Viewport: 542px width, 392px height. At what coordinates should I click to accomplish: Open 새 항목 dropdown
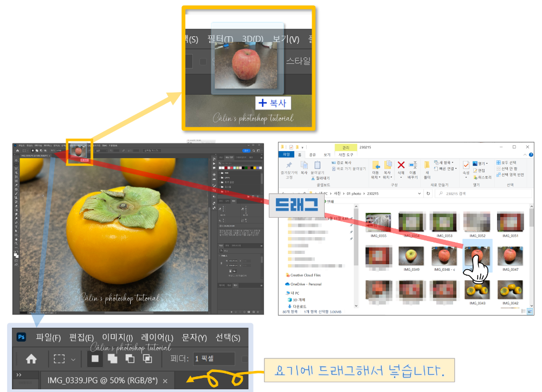[444, 162]
